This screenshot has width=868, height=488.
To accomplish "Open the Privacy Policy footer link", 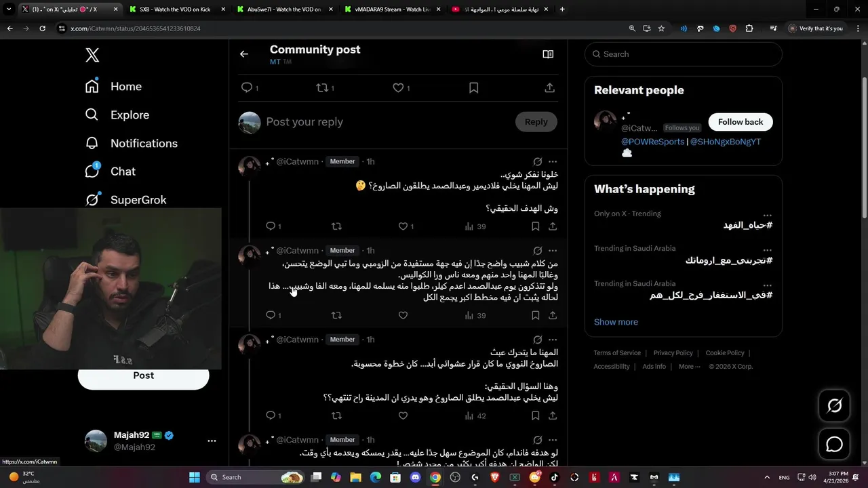I will (673, 353).
